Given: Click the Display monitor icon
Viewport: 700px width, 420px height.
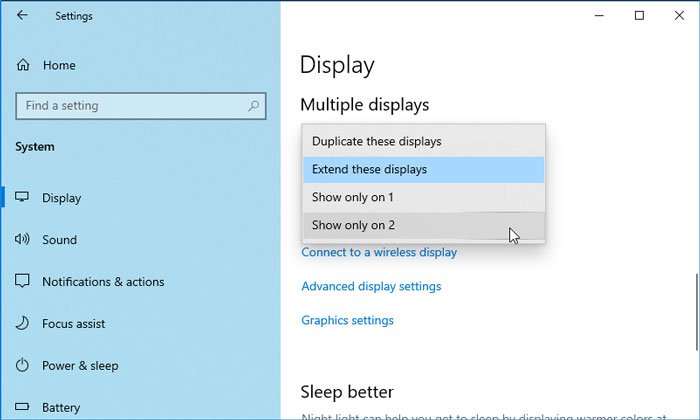Looking at the screenshot, I should pyautogui.click(x=22, y=197).
